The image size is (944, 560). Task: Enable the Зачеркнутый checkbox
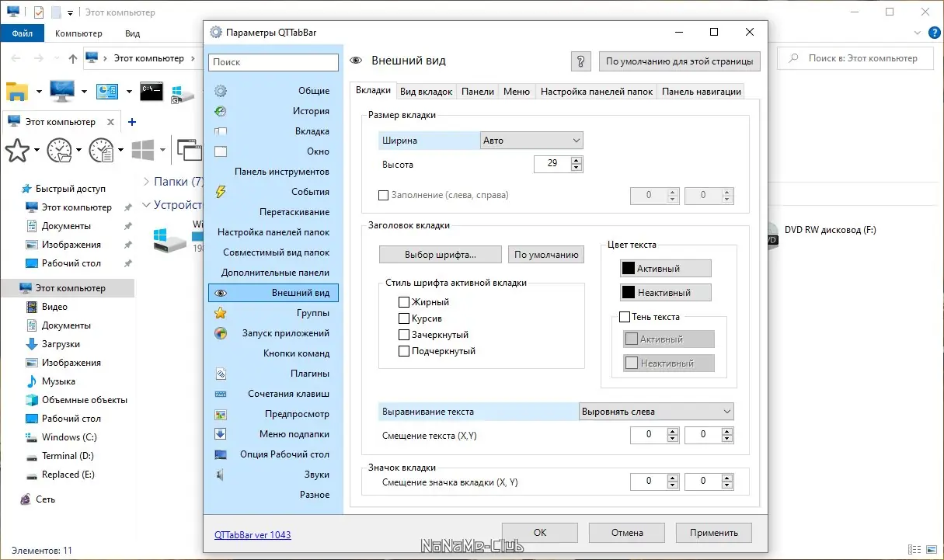[403, 335]
